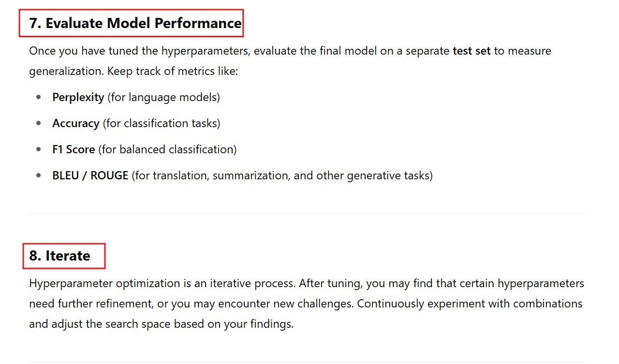Viewport: 619px width, 364px height.
Task: Click the line starting "and adjust the search space"
Action: point(161,324)
